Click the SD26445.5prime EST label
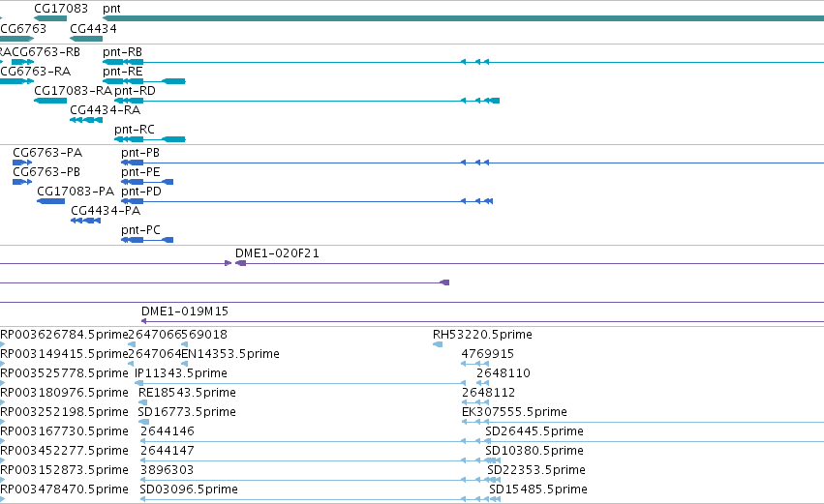 534,431
